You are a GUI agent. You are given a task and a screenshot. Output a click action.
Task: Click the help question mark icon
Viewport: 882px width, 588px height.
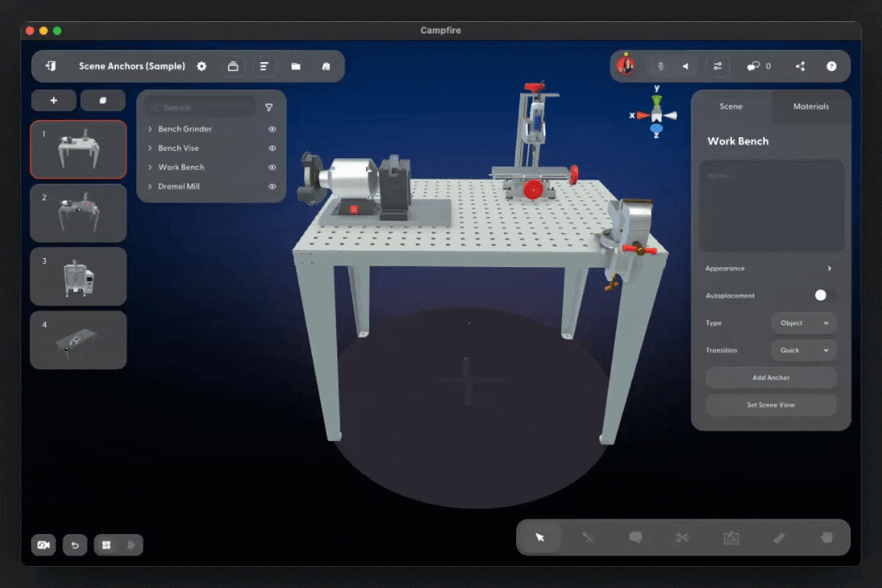click(x=831, y=66)
